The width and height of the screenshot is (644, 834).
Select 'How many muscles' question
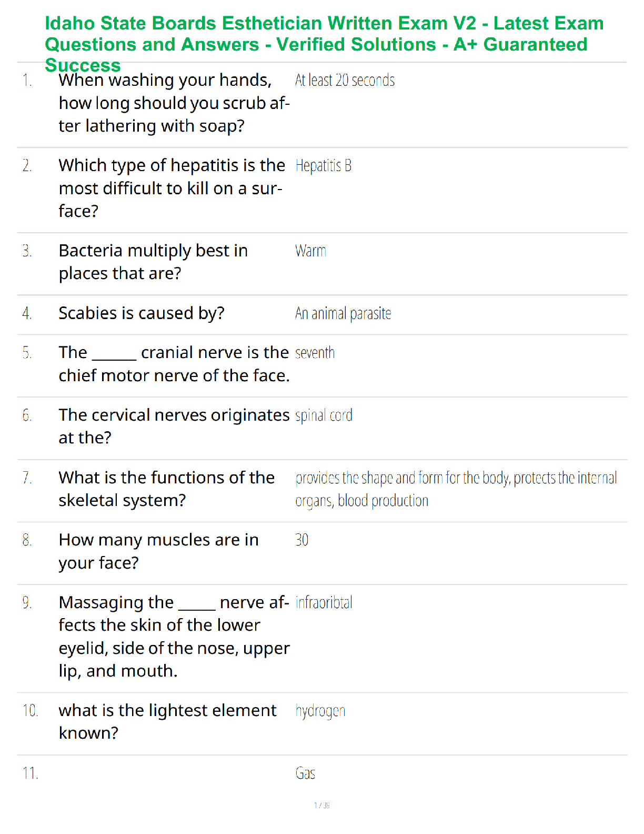pyautogui.click(x=159, y=551)
